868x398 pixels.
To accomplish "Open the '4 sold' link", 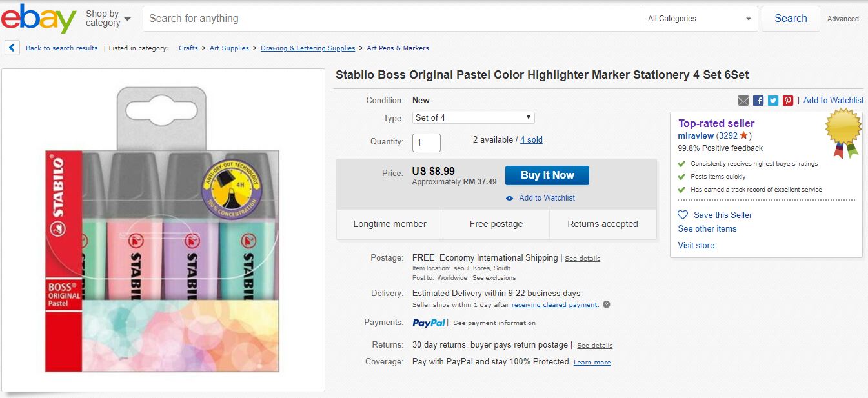I will (x=531, y=140).
